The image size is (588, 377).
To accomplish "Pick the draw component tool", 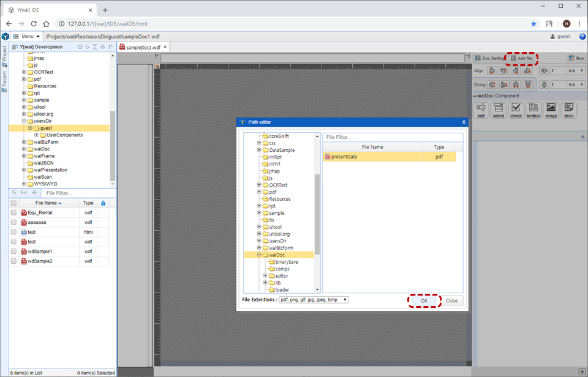I will (x=569, y=108).
